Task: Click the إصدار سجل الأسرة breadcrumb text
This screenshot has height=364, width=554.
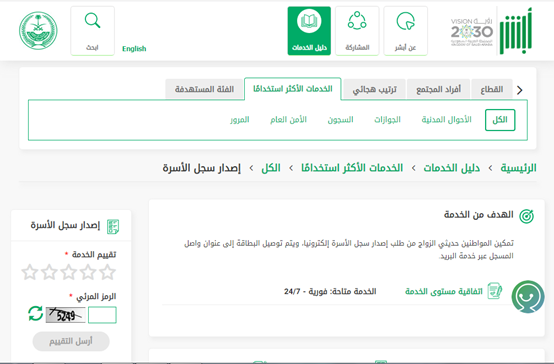Action: (201, 168)
